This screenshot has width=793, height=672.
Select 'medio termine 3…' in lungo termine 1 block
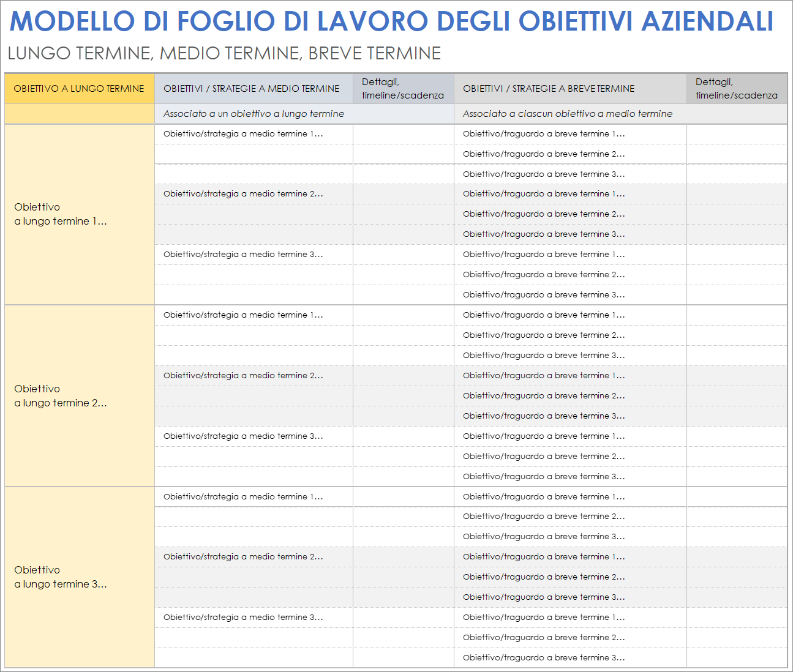click(x=254, y=255)
